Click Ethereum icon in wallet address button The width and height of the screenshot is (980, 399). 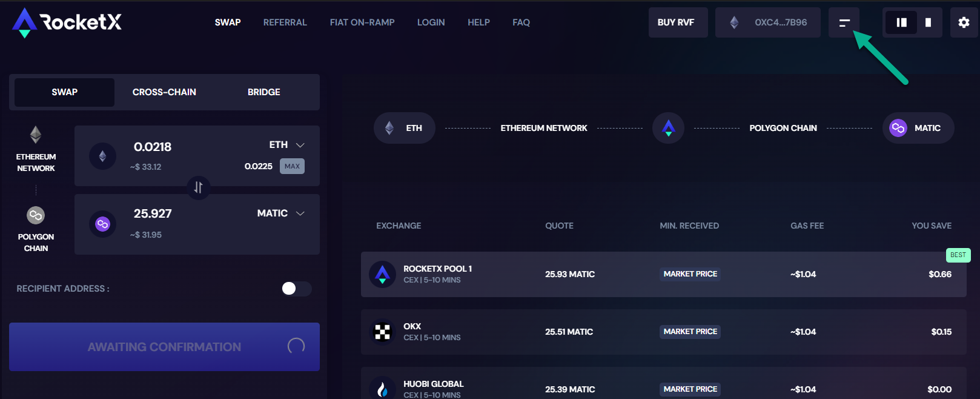click(x=734, y=22)
